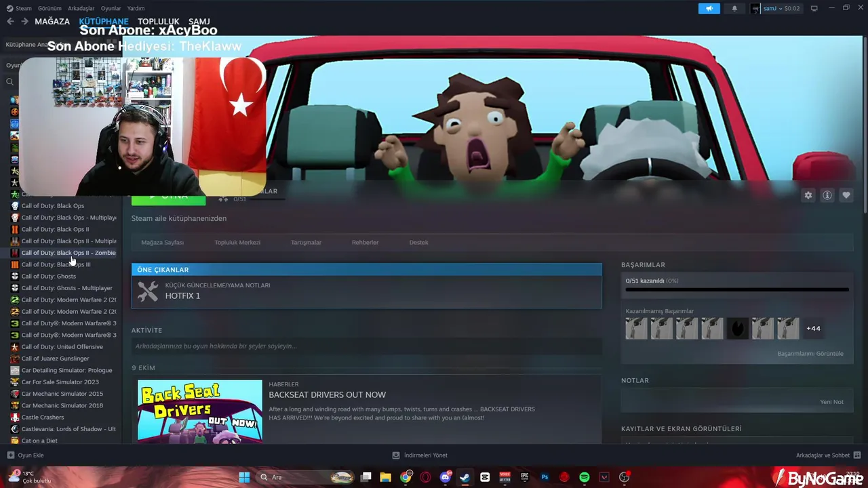Open game settings gear icon

coord(808,195)
